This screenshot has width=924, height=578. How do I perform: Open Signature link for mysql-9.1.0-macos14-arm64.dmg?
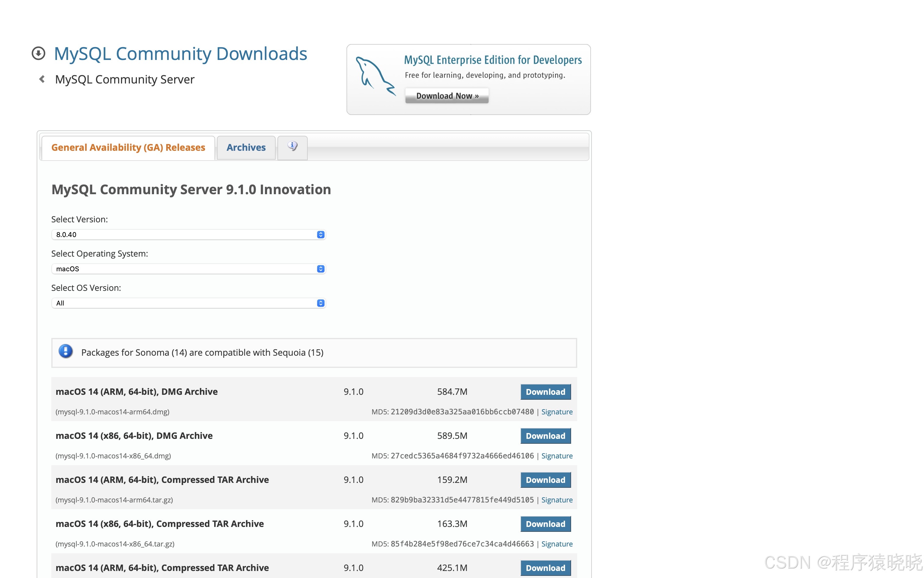click(557, 412)
